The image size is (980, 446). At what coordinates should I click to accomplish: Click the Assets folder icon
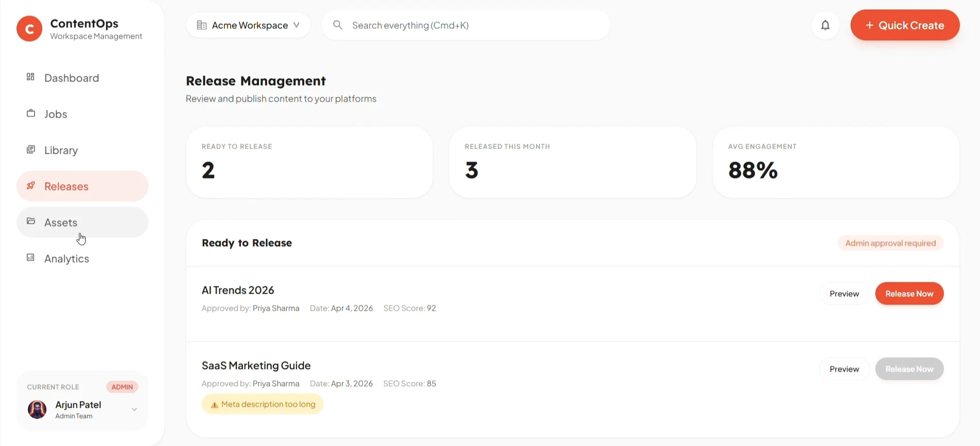tap(31, 221)
